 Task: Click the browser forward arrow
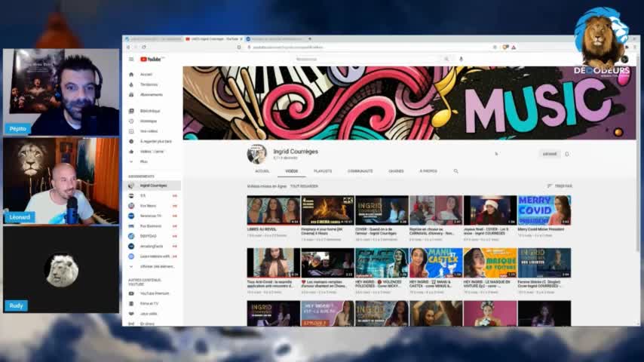136,48
